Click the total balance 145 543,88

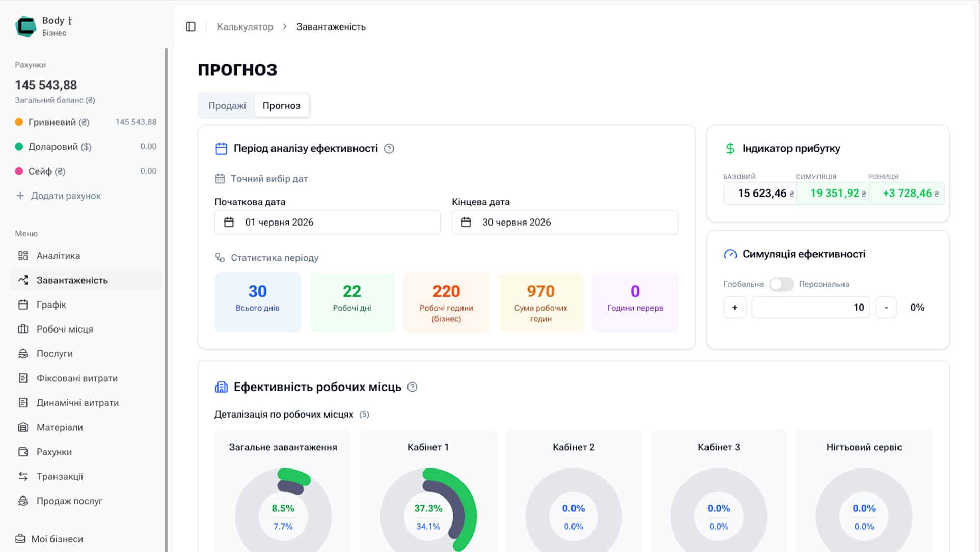tap(46, 85)
